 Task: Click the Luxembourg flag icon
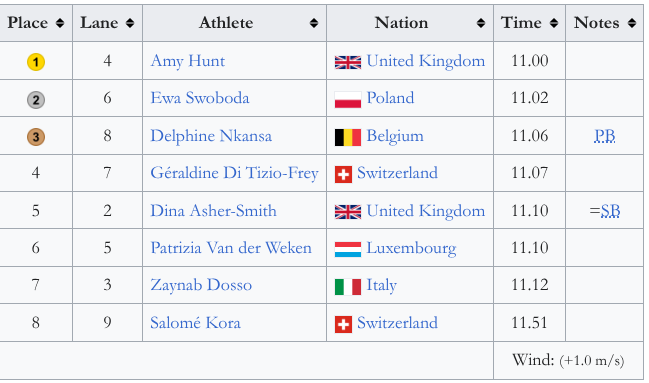click(348, 249)
